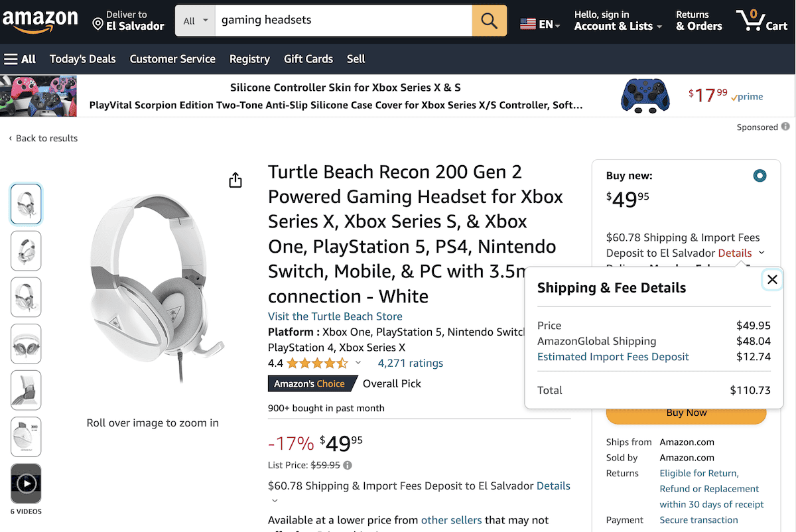Visit the Turtle Beach Store link
This screenshot has width=796, height=532.
(334, 316)
